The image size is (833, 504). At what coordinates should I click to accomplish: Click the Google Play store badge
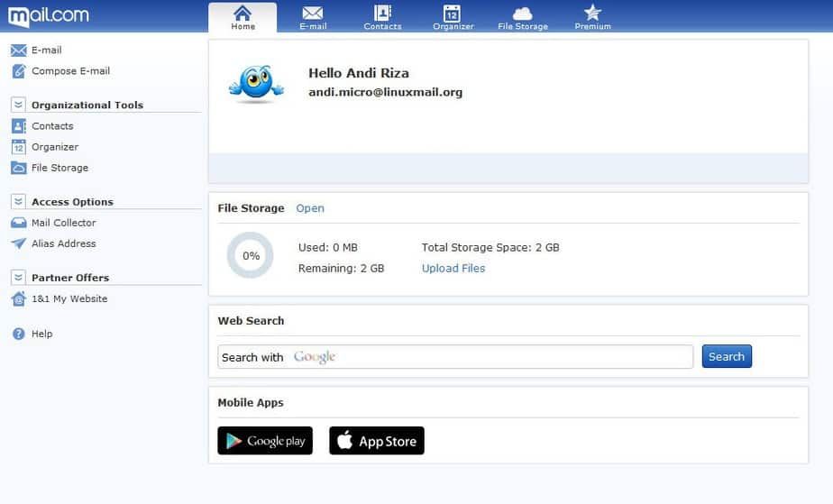click(x=265, y=441)
